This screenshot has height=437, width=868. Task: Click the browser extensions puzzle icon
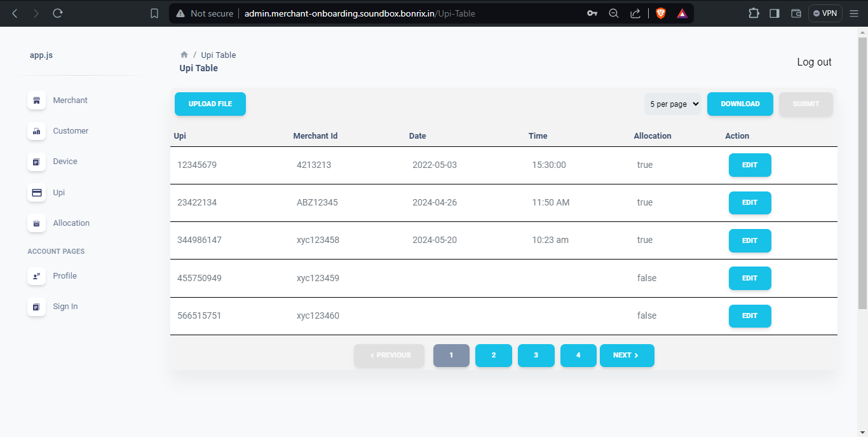click(x=754, y=13)
